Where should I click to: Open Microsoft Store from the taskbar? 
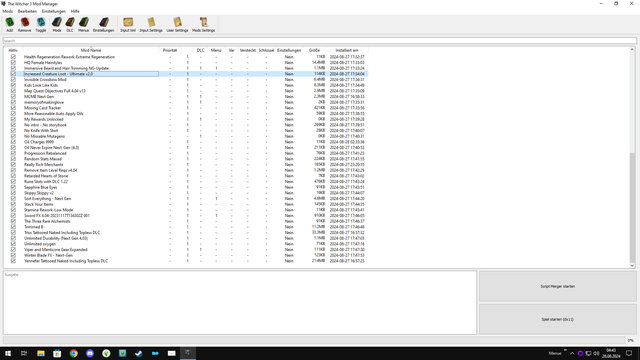pyautogui.click(x=57, y=353)
